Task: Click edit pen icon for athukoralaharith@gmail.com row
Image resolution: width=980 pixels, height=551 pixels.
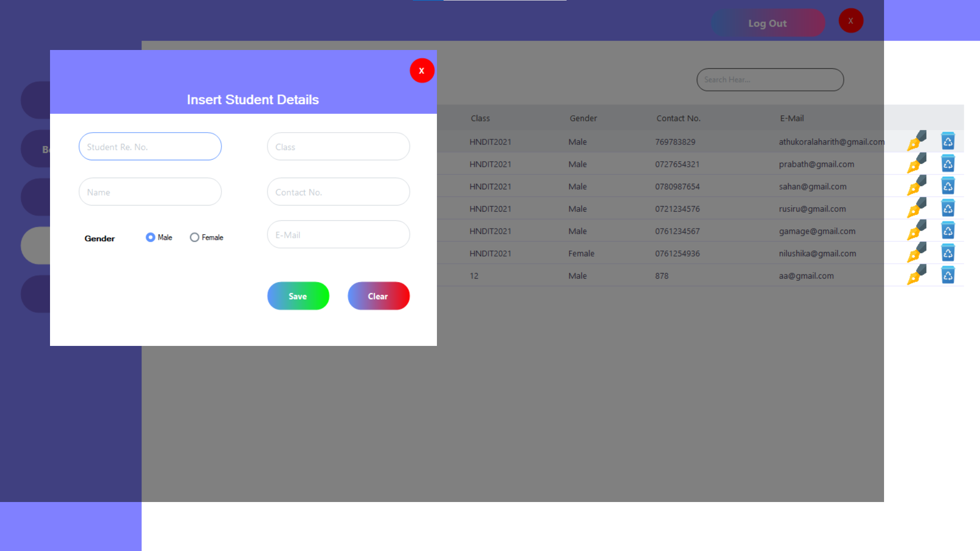Action: (916, 141)
